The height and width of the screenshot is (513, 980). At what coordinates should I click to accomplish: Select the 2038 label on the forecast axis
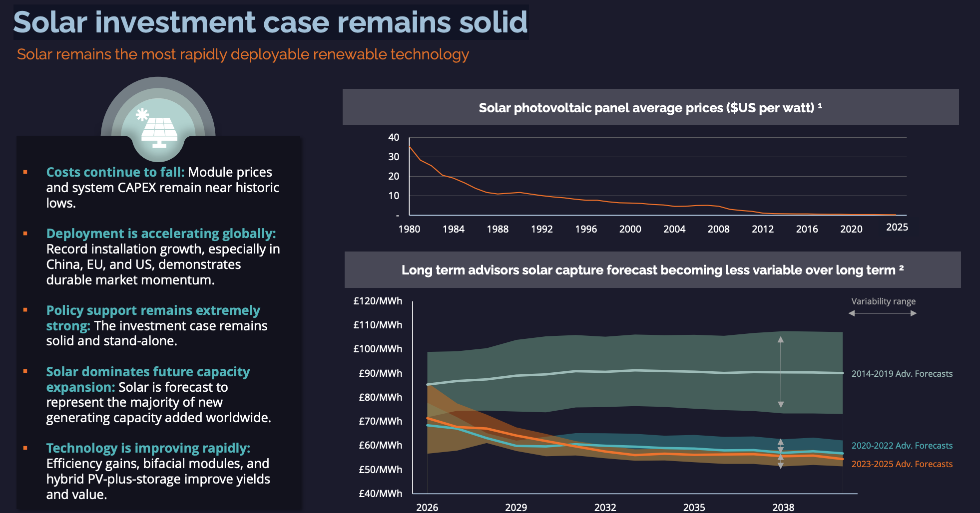tap(783, 507)
